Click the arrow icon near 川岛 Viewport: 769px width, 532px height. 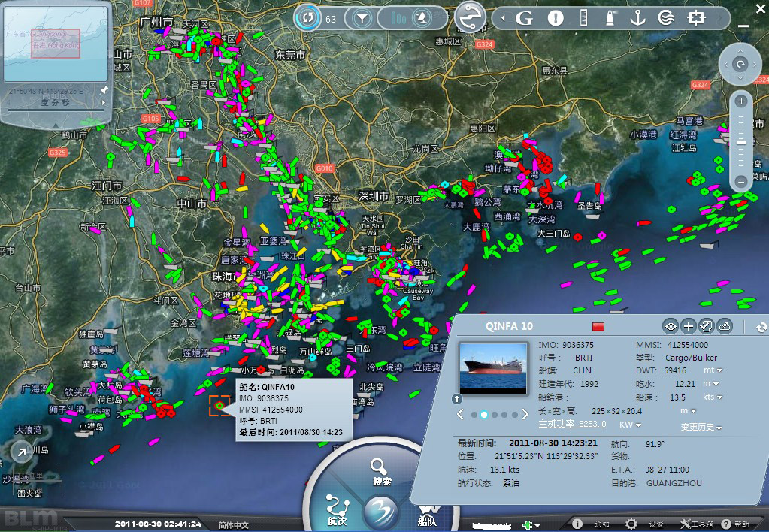(x=21, y=452)
